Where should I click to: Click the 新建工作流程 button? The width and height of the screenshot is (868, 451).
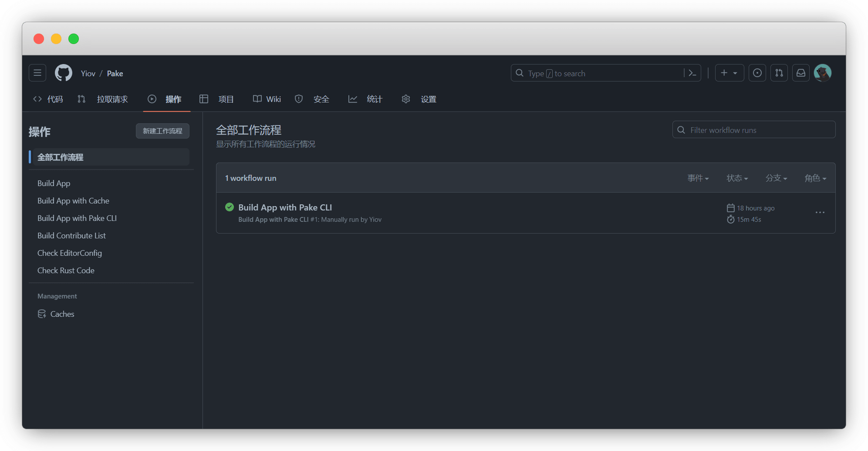(162, 131)
